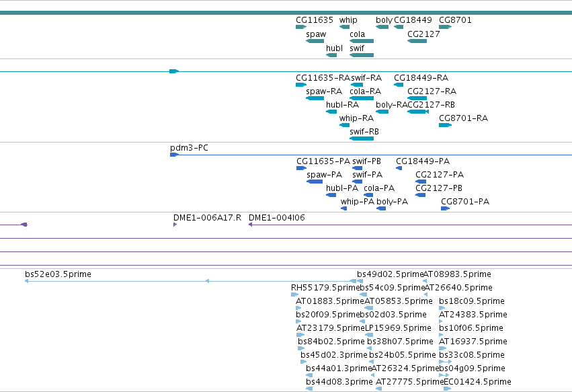Select the AT05853.5prime EST
This screenshot has width=572, height=392.
tap(369, 308)
